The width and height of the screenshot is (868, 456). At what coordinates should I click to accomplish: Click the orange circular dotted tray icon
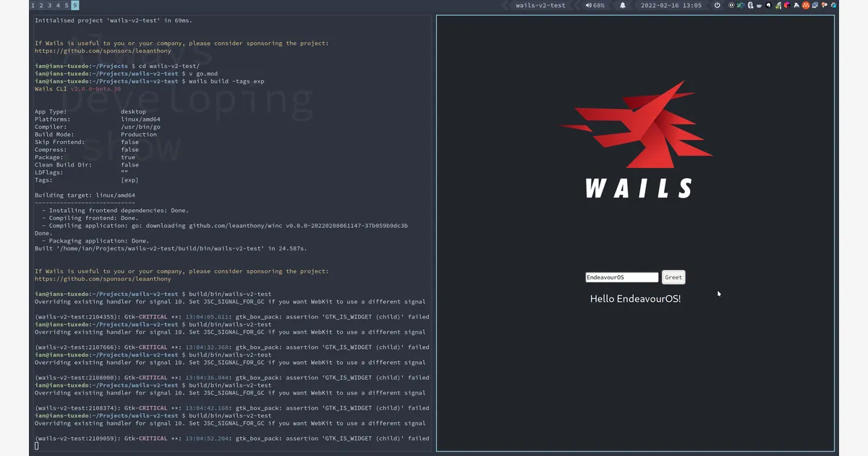click(x=806, y=5)
